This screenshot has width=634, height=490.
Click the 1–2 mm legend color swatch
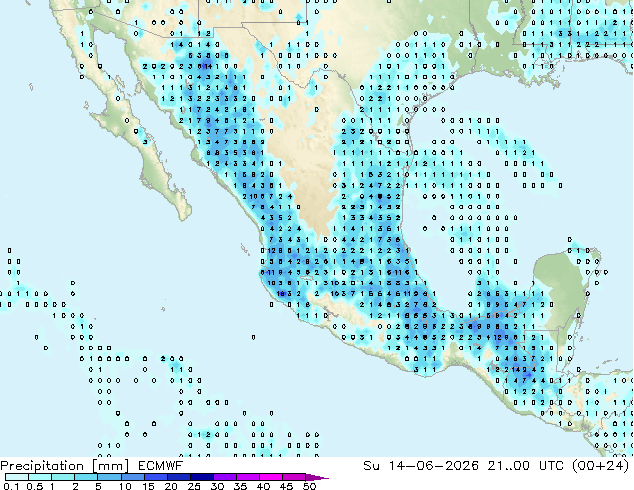[63, 477]
